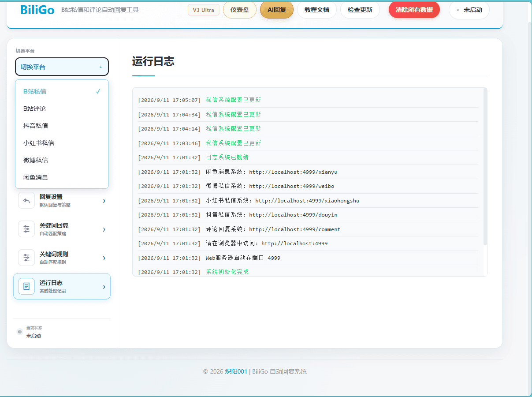Viewport: 532px width, 397px height.
Task: Follow the 炽阳001 footer link
Action: tap(236, 371)
